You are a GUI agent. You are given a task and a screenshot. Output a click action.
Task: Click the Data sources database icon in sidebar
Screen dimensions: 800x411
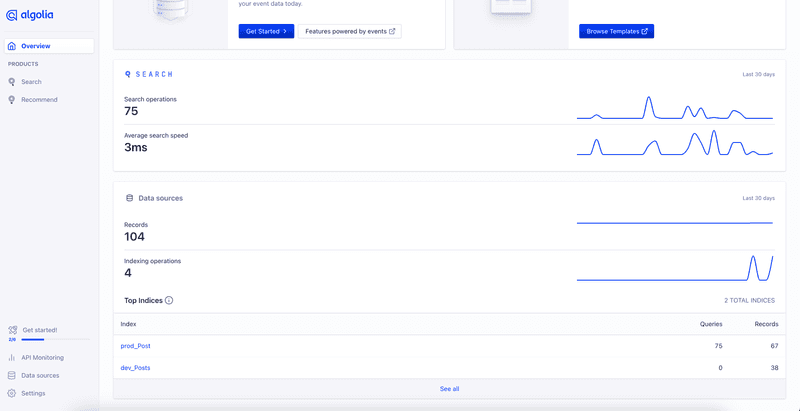(12, 375)
